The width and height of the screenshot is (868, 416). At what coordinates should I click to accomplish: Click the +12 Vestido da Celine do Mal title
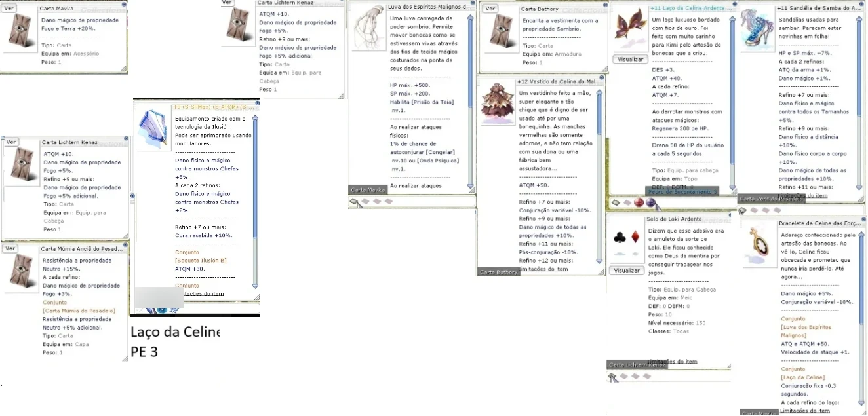556,81
